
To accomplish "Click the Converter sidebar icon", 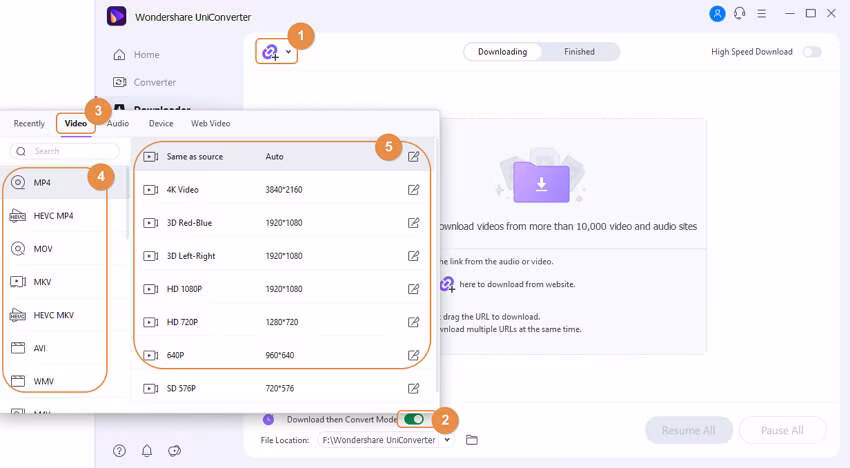I will point(119,82).
